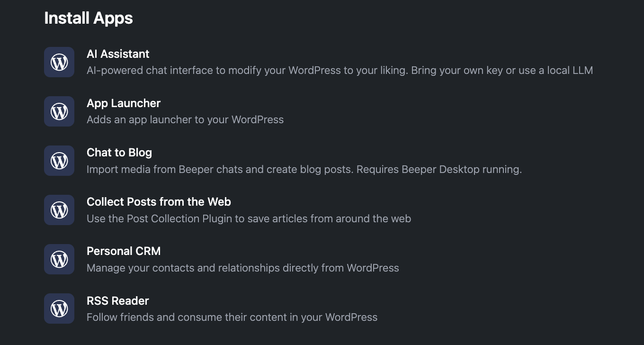
Task: Select the AI Assistant app entry
Action: pos(118,54)
